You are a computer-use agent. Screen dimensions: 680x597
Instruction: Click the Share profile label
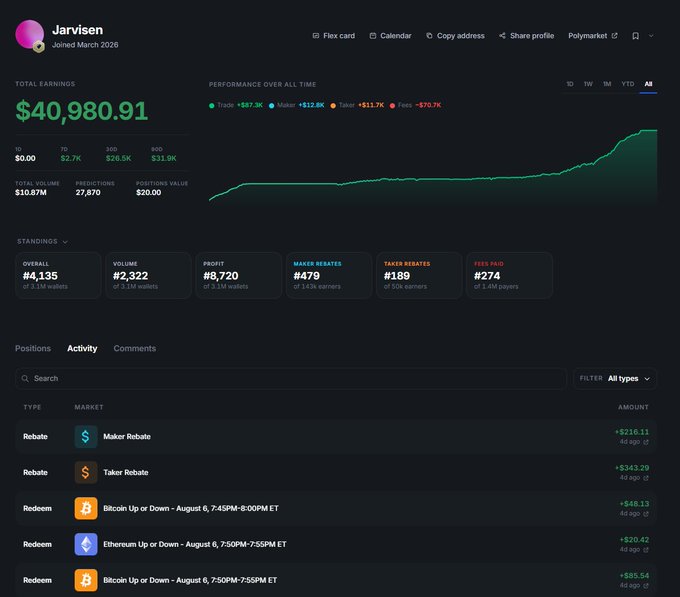coord(532,36)
